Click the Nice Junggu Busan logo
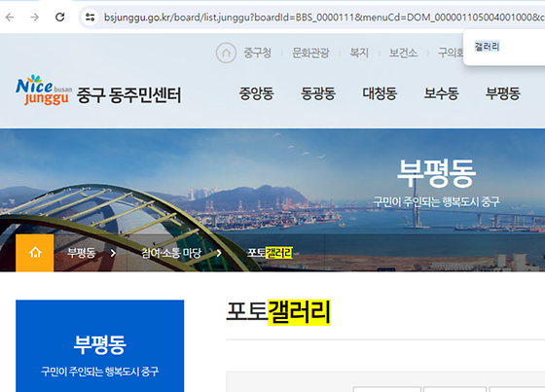The width and height of the screenshot is (545, 392). [43, 90]
